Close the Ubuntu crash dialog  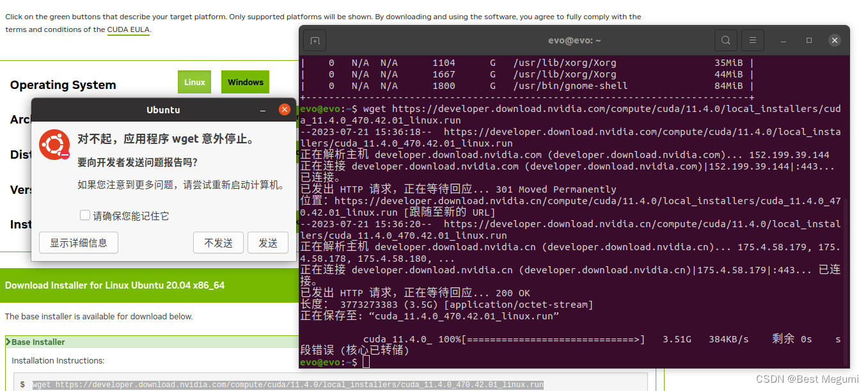[x=284, y=109]
